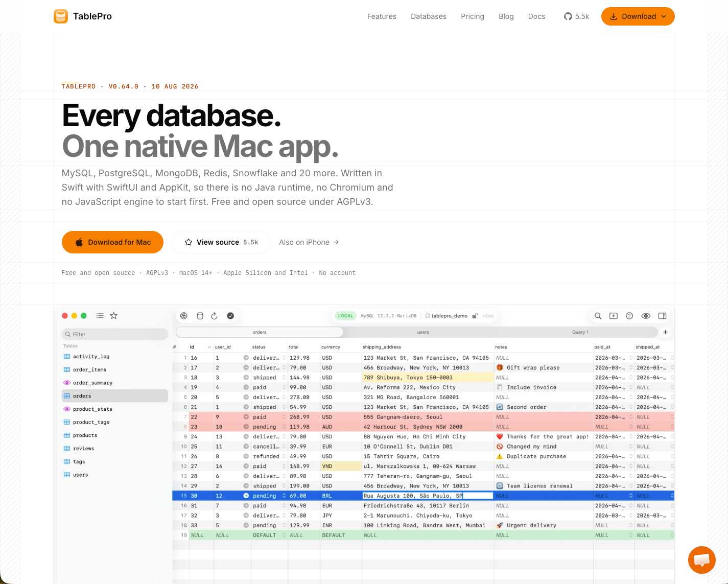Open Pricing in the navigation menu
The image size is (728, 584).
click(x=473, y=16)
